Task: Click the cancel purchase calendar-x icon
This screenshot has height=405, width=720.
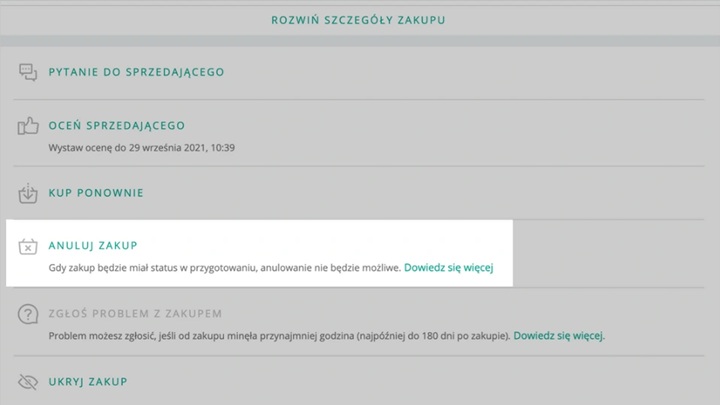Action: click(28, 246)
